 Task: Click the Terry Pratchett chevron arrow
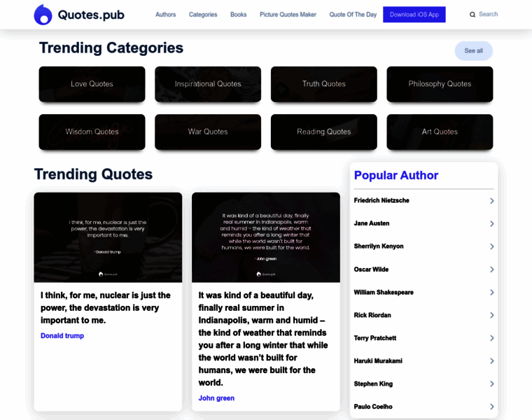pyautogui.click(x=492, y=338)
